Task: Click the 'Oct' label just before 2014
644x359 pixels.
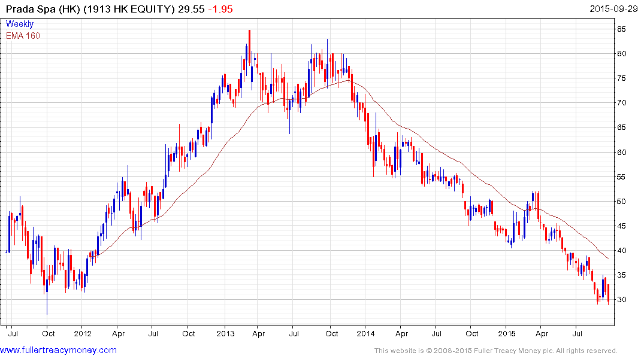Action: (x=331, y=333)
